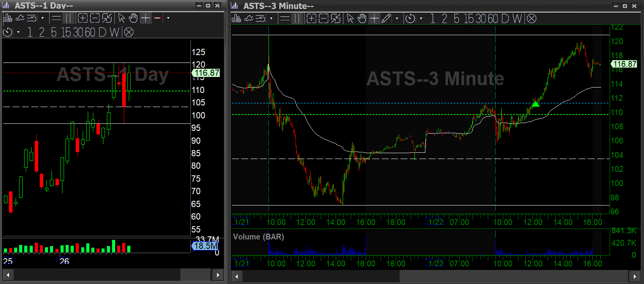Toggle the crosshair cursor in the 1 Day chart
This screenshot has height=284, width=644.
point(145,18)
